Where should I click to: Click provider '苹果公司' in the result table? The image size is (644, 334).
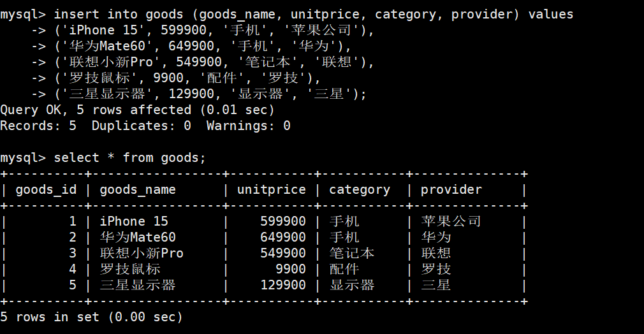point(451,221)
